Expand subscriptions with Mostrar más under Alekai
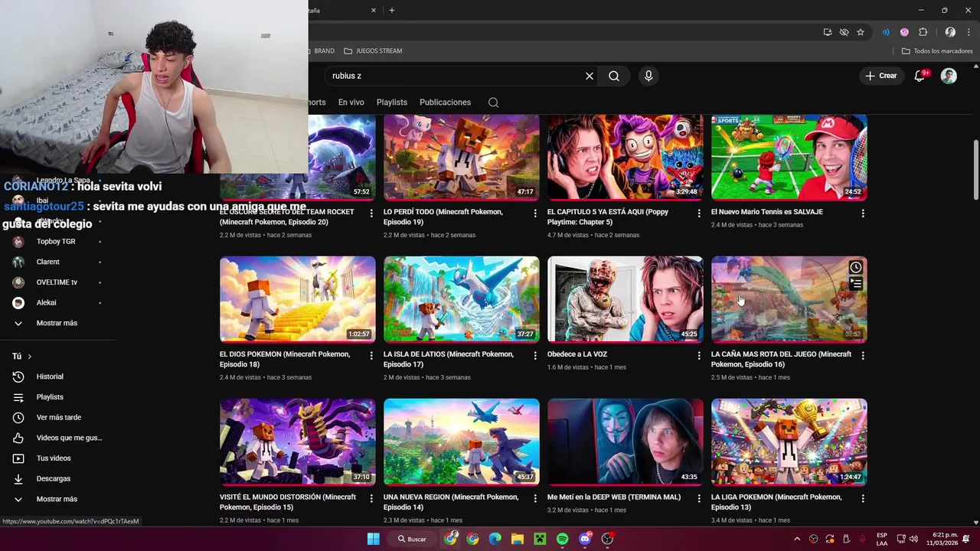The image size is (980, 551). [x=55, y=323]
